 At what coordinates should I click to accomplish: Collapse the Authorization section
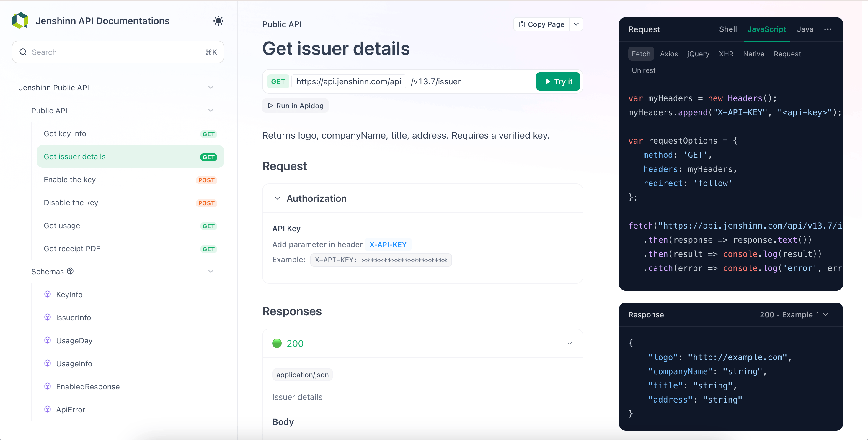coord(277,198)
